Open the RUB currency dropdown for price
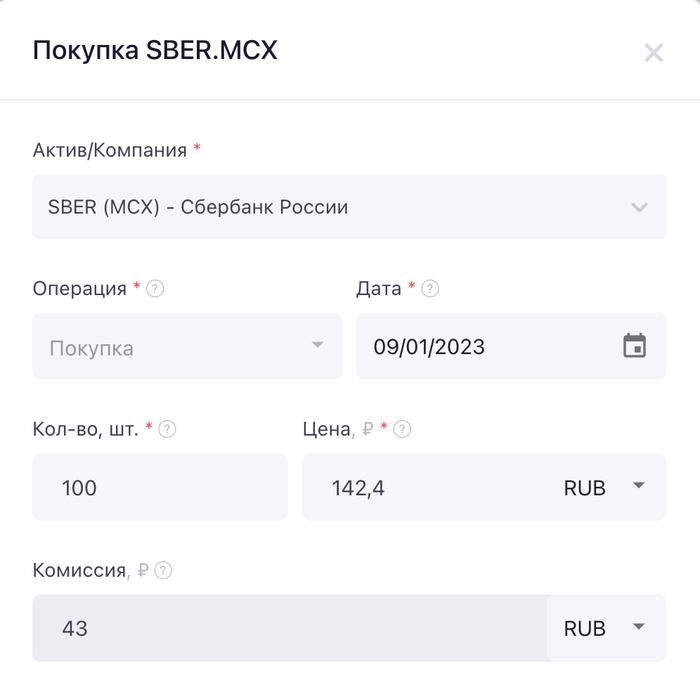 point(600,487)
